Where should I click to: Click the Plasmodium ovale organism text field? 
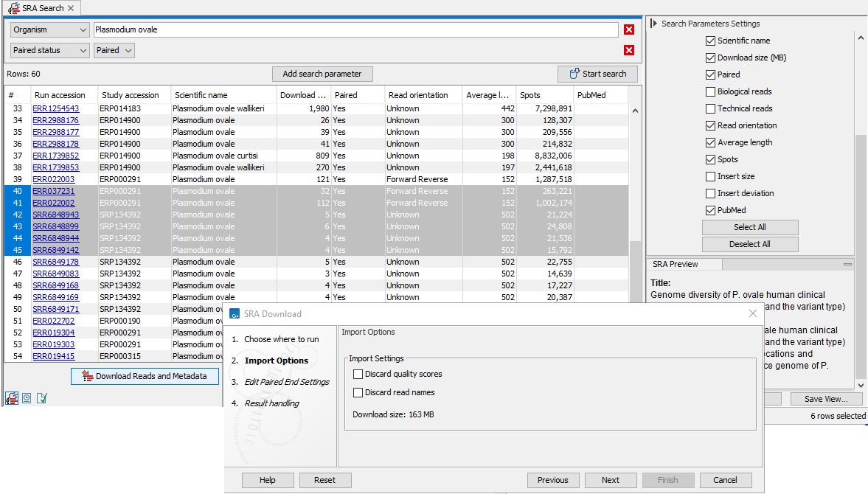355,29
